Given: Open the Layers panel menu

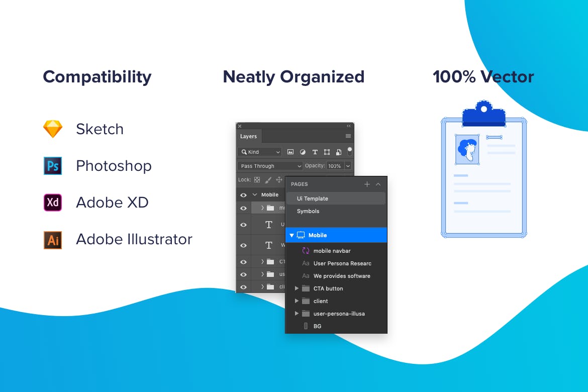Looking at the screenshot, I should click(348, 136).
